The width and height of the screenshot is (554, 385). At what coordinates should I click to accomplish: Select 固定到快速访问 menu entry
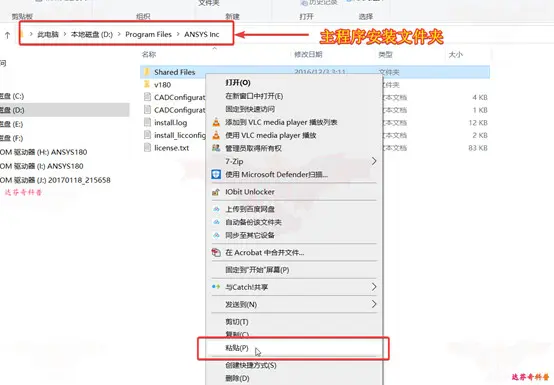(x=250, y=109)
